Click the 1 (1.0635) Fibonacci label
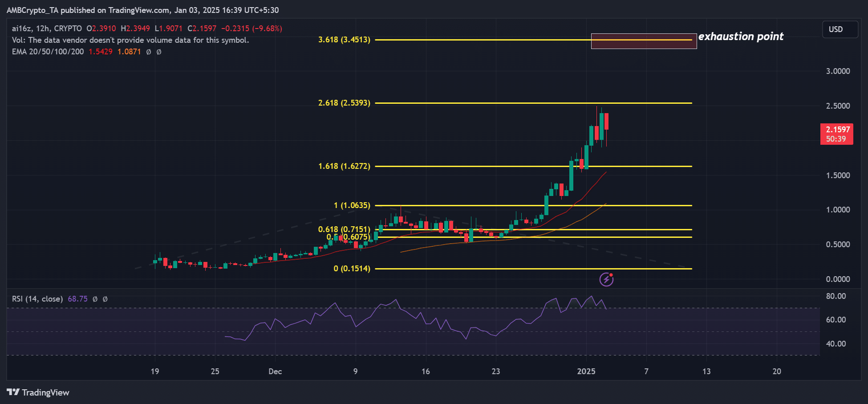This screenshot has height=404, width=868. (352, 205)
